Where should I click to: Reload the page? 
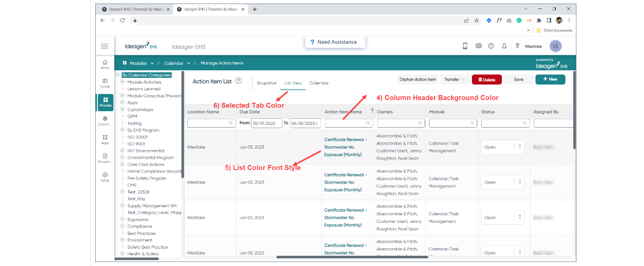pyautogui.click(x=122, y=20)
